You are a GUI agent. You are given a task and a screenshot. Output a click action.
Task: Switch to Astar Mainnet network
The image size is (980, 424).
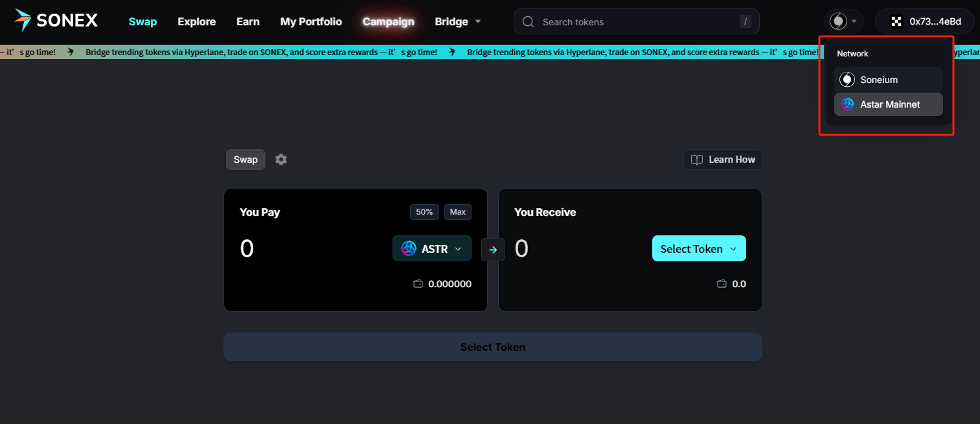[889, 104]
